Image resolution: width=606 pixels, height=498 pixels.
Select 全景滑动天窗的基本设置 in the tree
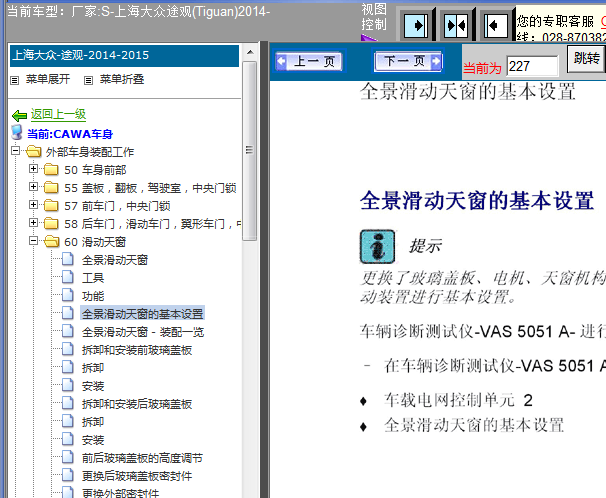(142, 314)
